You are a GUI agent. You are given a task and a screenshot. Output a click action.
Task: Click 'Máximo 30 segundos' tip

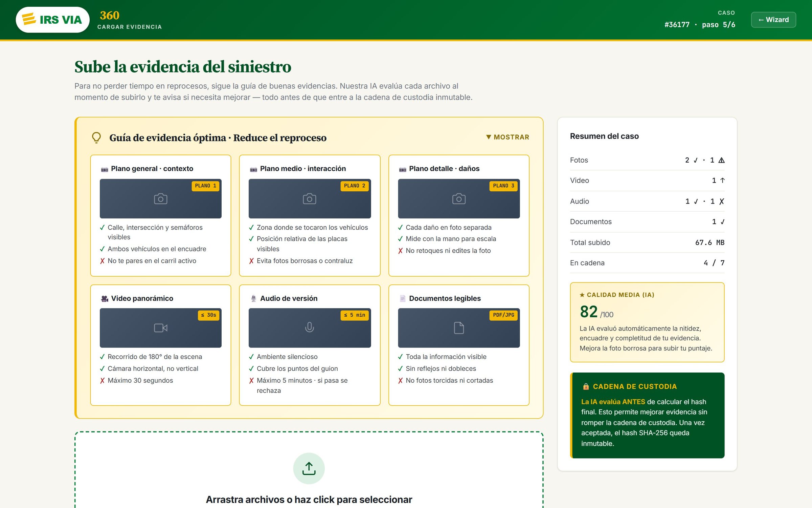[140, 380]
